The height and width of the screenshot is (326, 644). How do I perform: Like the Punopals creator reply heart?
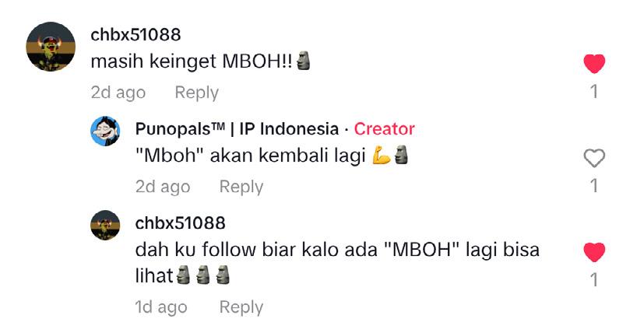tap(594, 158)
